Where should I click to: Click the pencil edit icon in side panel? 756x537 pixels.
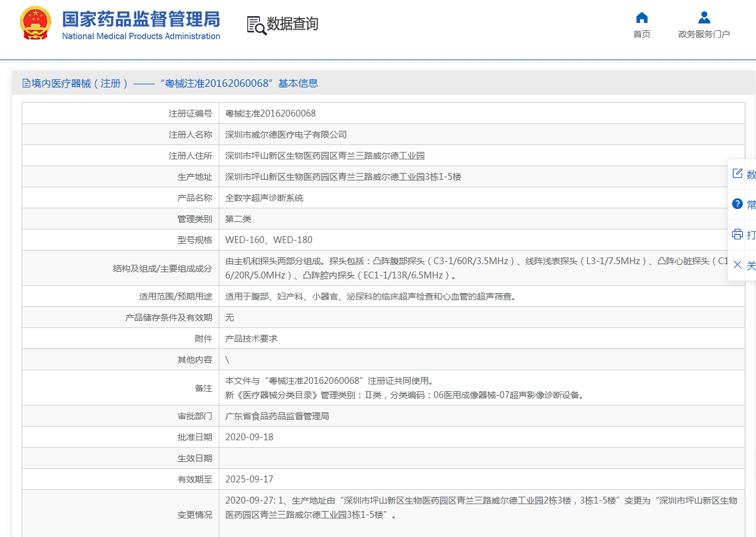737,174
